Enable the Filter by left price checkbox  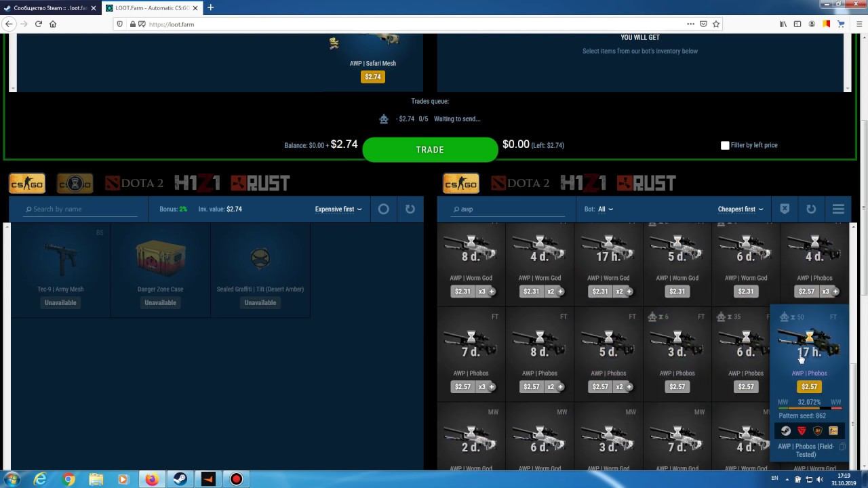click(725, 145)
